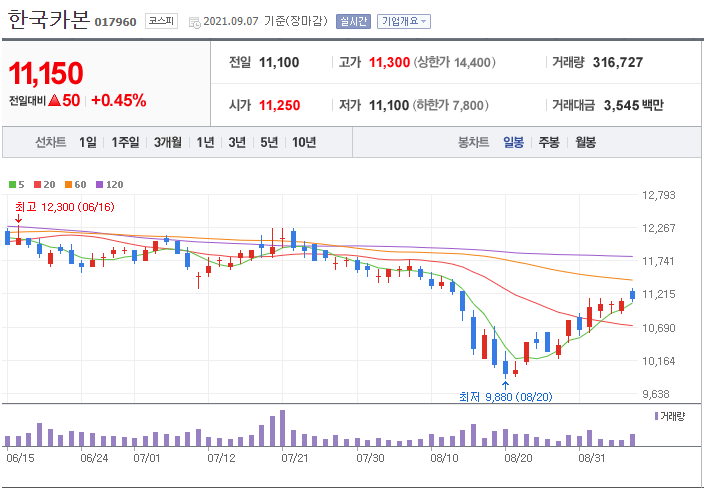This screenshot has height=488, width=704.
Task: Click the 06/15 date axis label
Action: pos(20,458)
